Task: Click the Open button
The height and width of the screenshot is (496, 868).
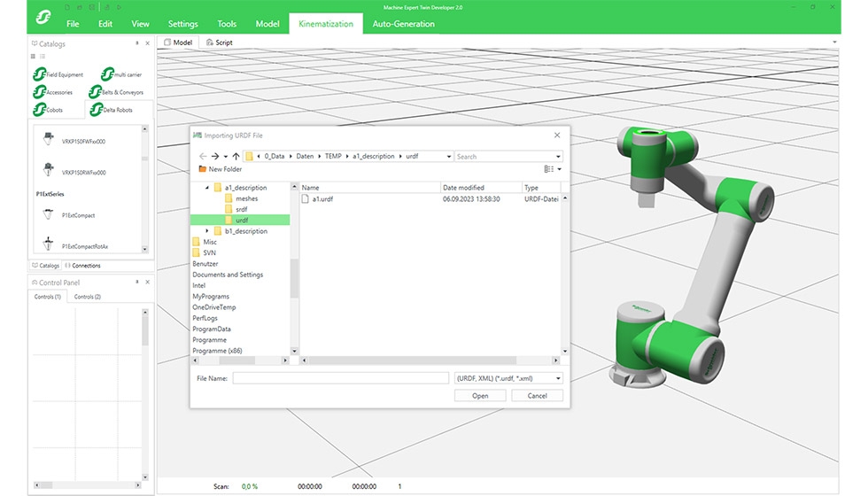Action: click(480, 396)
